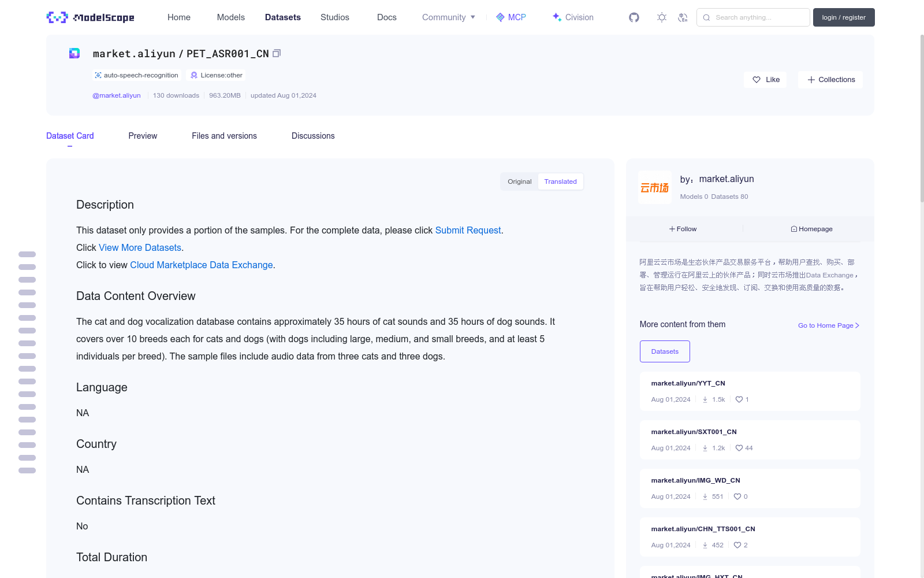This screenshot has width=924, height=578.
Task: Open Datasets in top navigation
Action: (283, 17)
